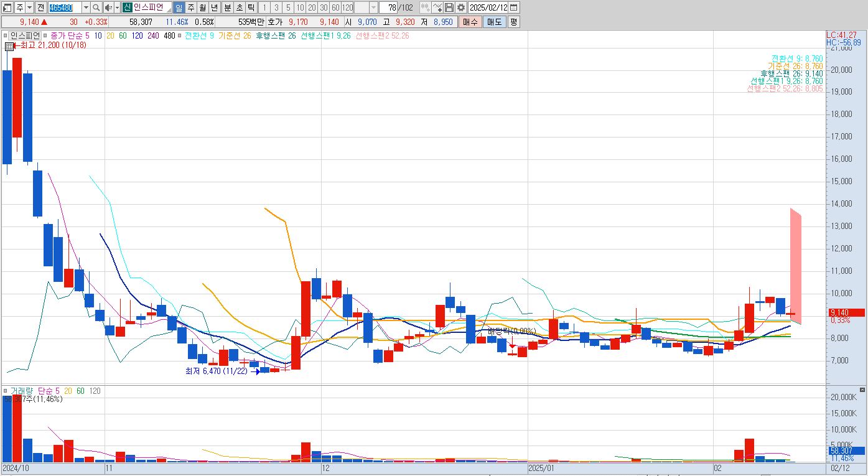Switch to 틱 tick chart
868x476 pixels.
point(251,7)
